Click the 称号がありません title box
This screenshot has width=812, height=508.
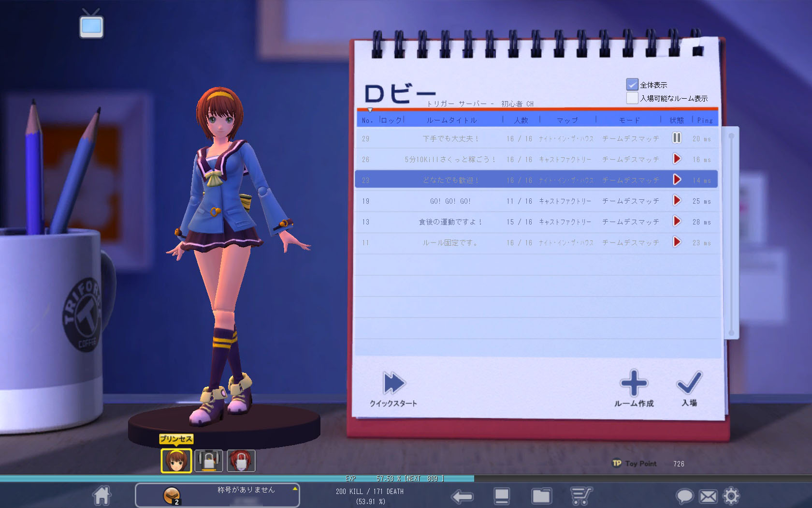pos(217,495)
